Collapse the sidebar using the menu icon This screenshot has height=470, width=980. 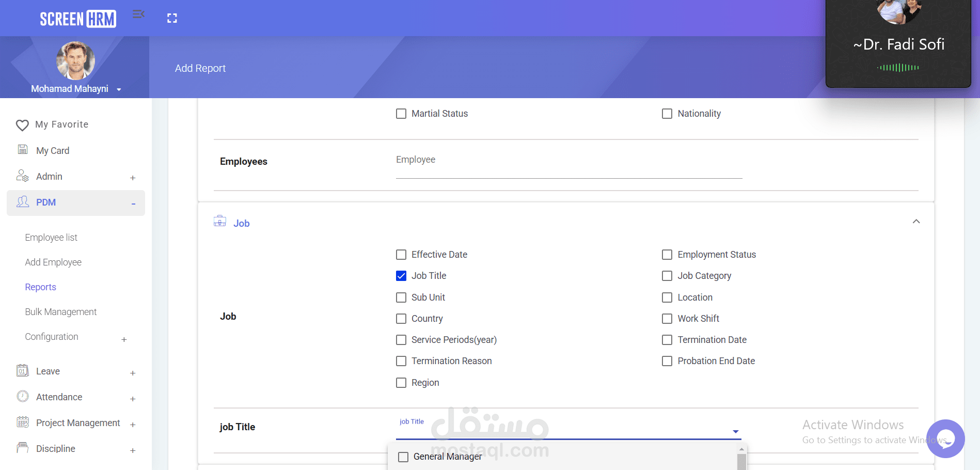pos(138,14)
